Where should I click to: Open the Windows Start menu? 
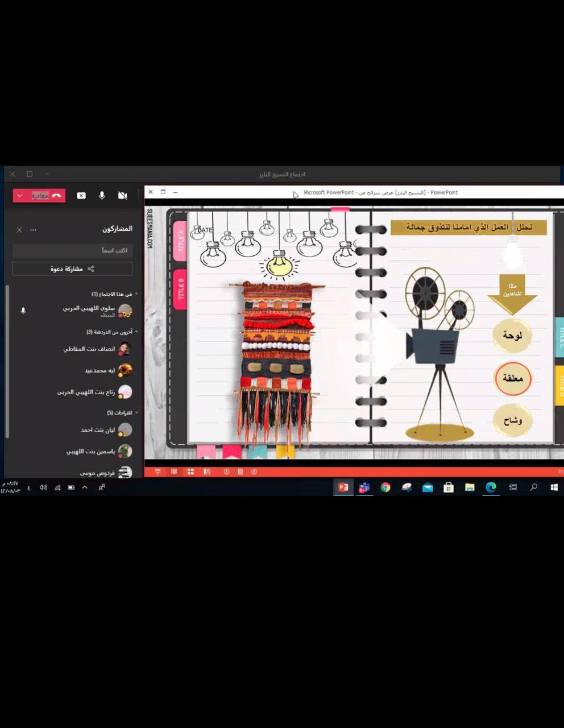click(554, 487)
